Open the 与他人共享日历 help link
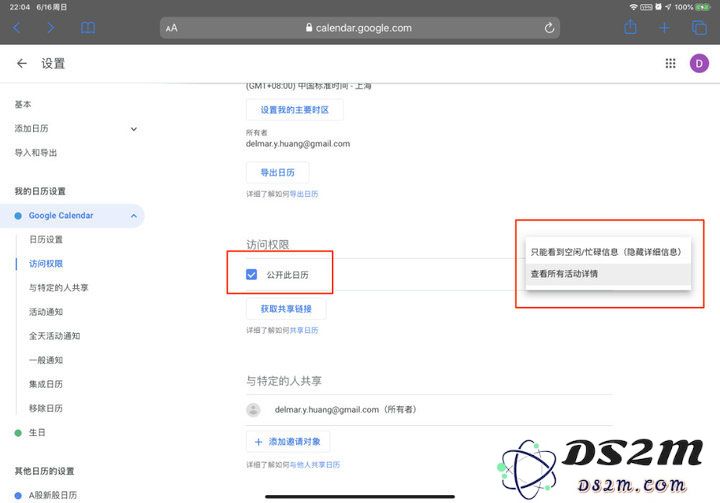This screenshot has width=720, height=503. pos(315,465)
